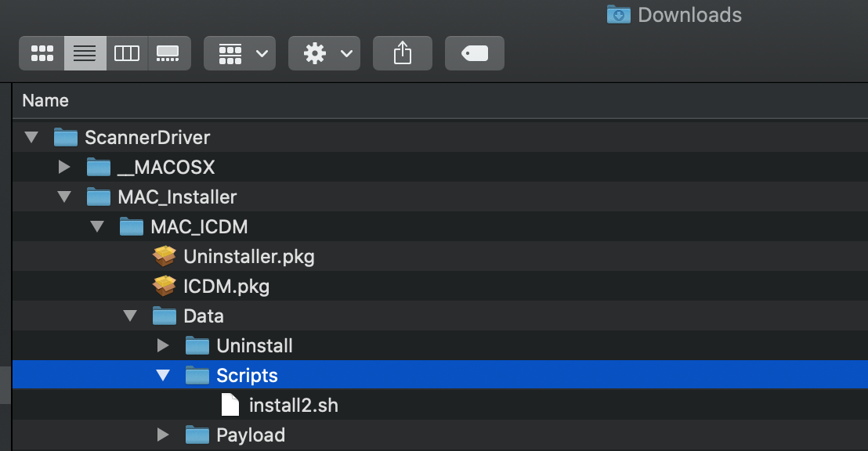Viewport: 868px width, 451px height.
Task: Switch to gallery view
Action: 168,53
